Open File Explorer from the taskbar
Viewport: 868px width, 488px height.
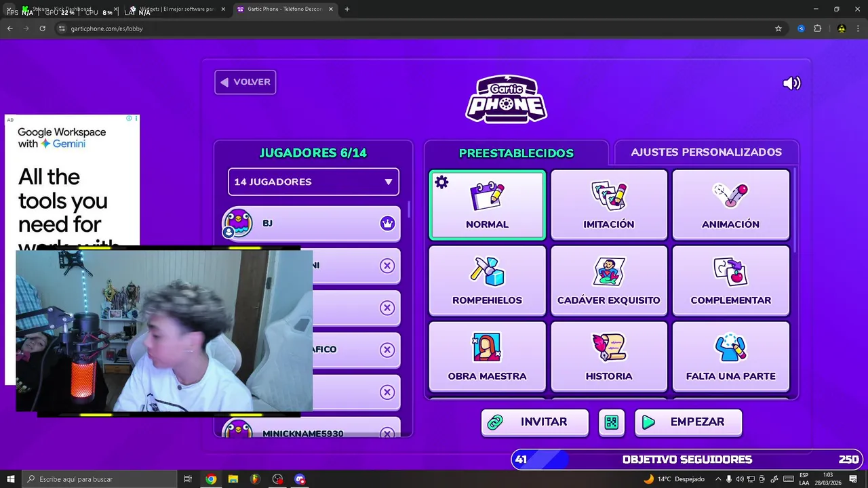pos(233,479)
